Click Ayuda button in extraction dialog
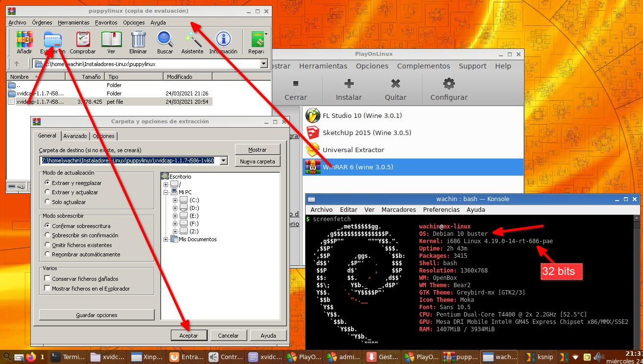This screenshot has height=364, width=643. click(x=268, y=336)
